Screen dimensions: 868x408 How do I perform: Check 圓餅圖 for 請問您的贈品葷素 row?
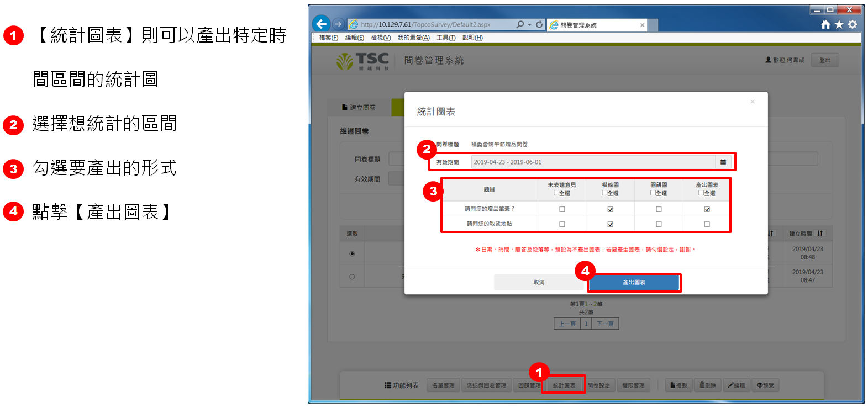click(659, 209)
